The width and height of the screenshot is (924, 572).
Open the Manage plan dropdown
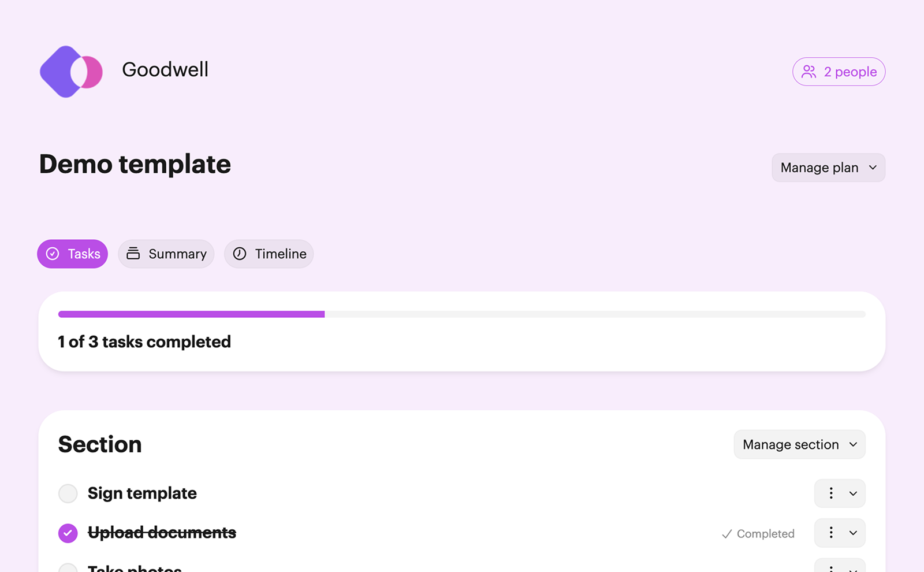click(x=828, y=168)
